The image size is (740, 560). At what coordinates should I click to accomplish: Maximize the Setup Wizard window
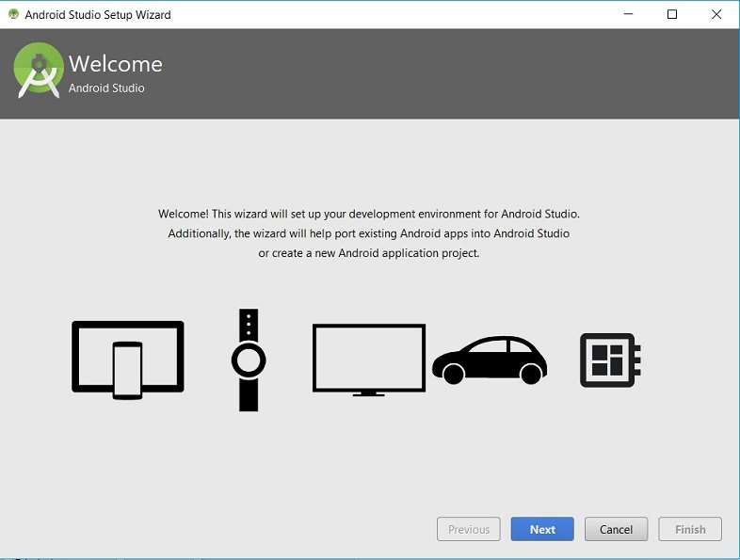[672, 14]
